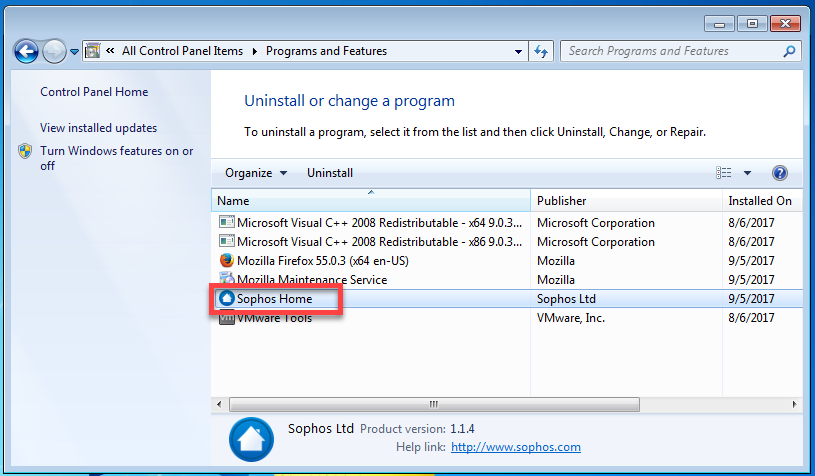Click the Back navigation arrow button
The image size is (815, 476).
click(27, 51)
